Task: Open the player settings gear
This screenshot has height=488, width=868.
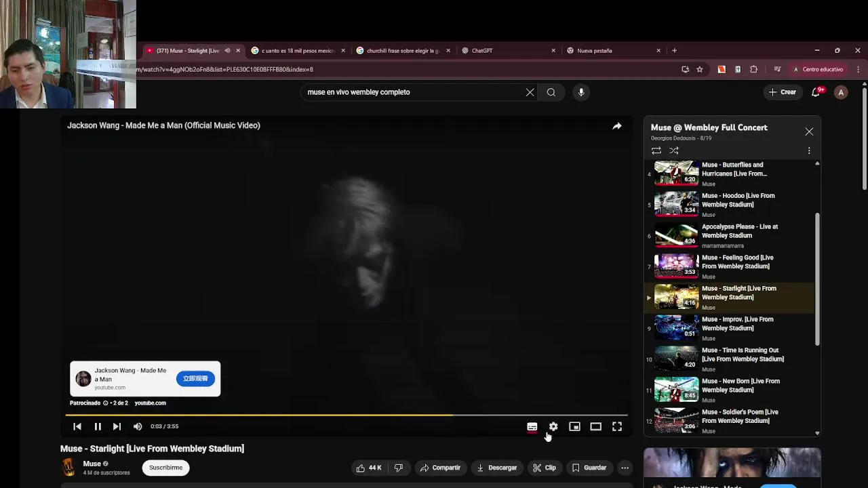Action: pos(553,426)
